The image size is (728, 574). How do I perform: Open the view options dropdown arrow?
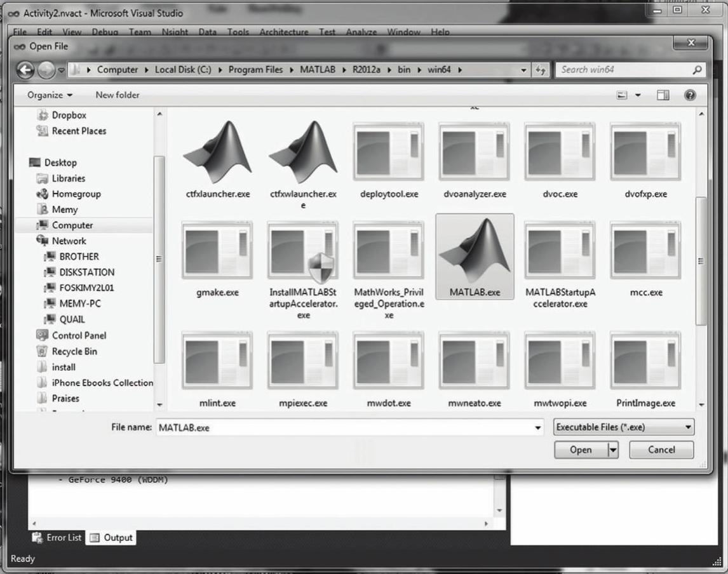tap(638, 95)
